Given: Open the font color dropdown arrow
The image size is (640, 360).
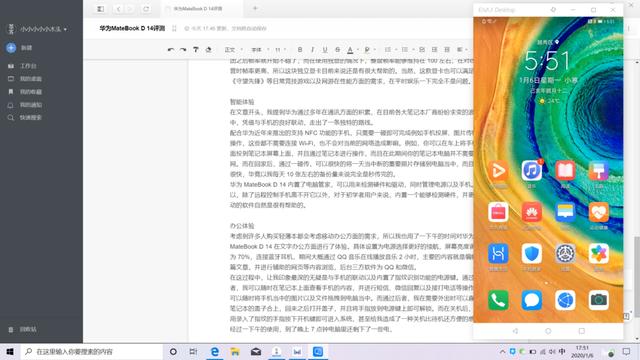Looking at the screenshot, I should point(358,50).
